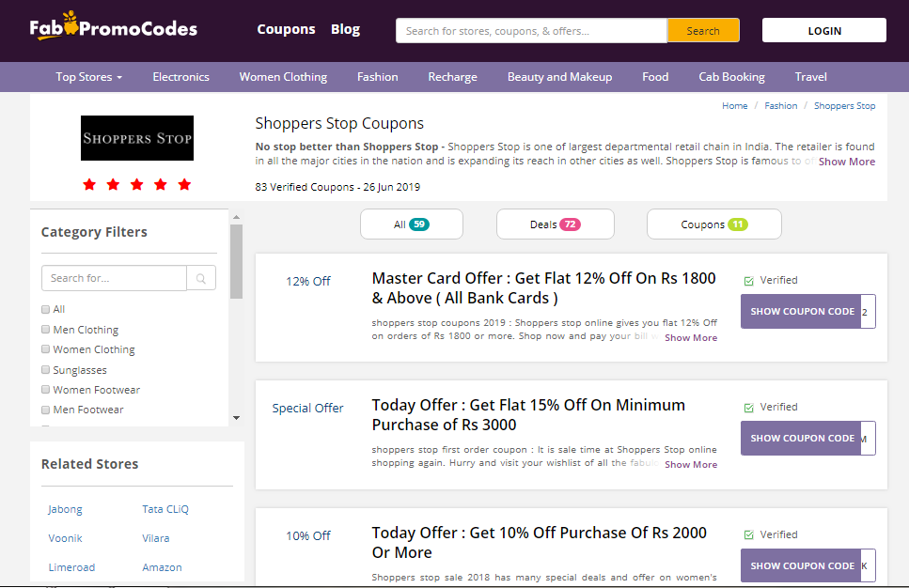The image size is (909, 588).
Task: Click the Fashion breadcrumb link
Action: [x=780, y=105]
